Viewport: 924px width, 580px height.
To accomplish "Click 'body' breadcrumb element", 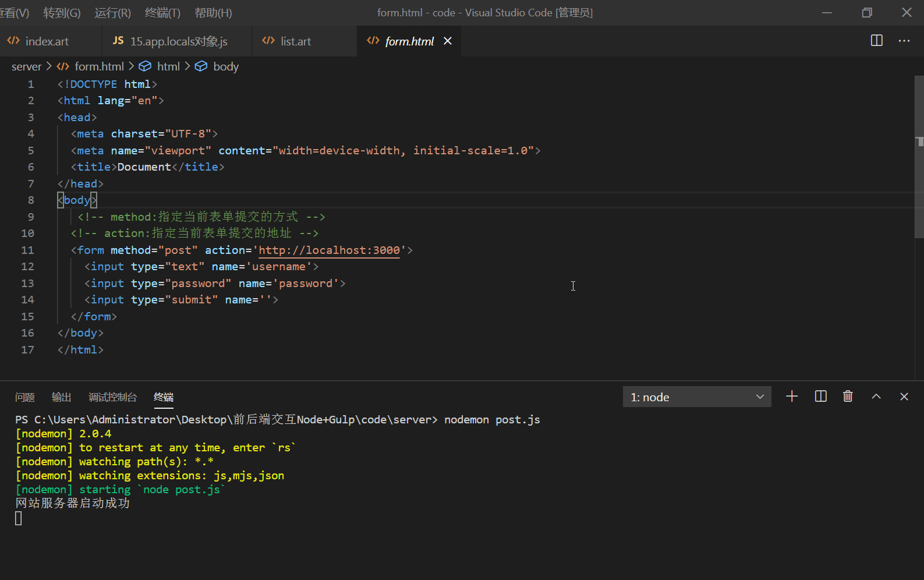I will (x=226, y=66).
